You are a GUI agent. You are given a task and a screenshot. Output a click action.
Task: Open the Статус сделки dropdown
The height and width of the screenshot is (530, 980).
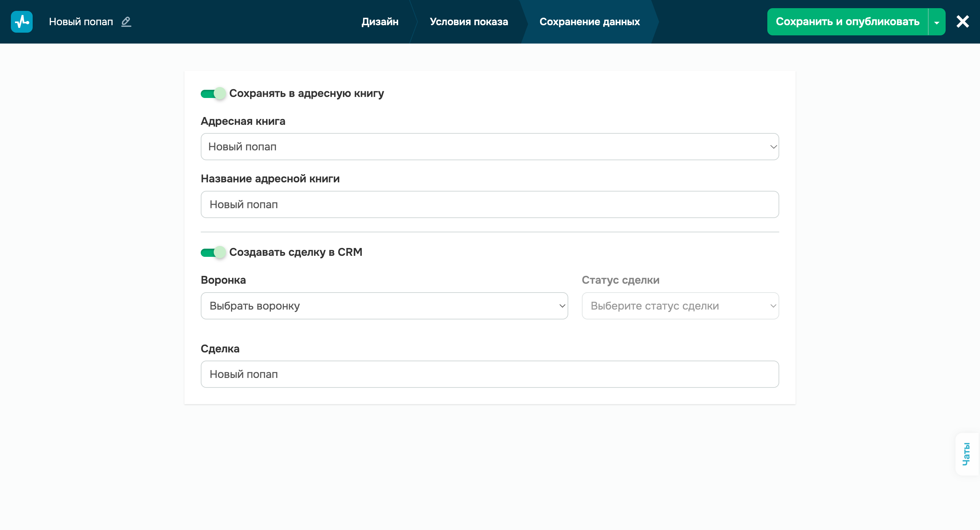(680, 306)
